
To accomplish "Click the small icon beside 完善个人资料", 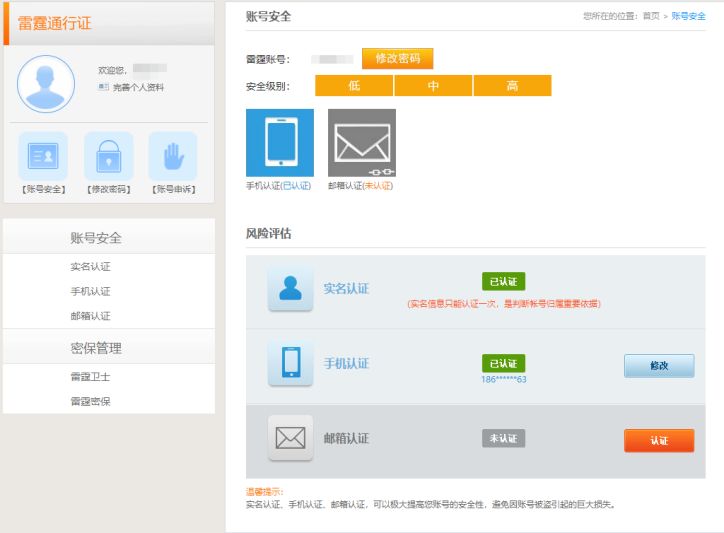I will [103, 87].
